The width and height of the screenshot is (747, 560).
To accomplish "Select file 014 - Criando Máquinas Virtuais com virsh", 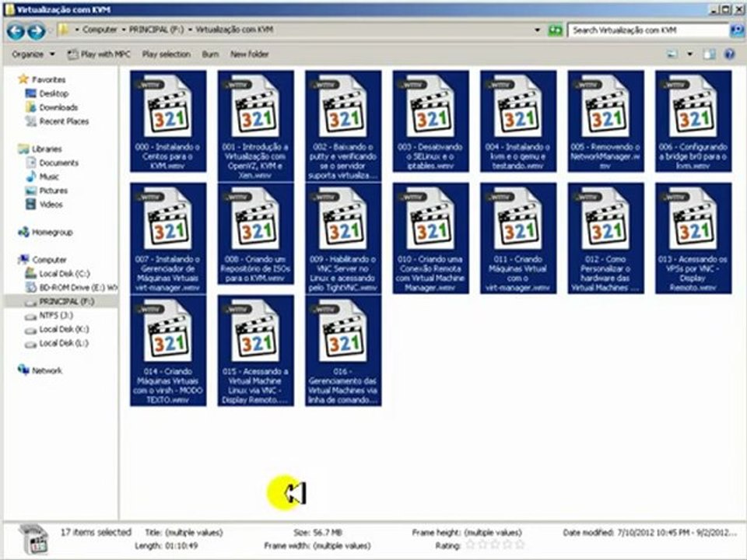I will pyautogui.click(x=168, y=351).
